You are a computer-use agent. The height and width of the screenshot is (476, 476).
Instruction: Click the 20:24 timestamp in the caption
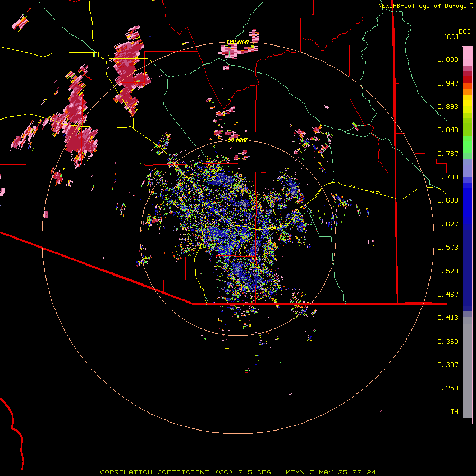tap(364, 472)
